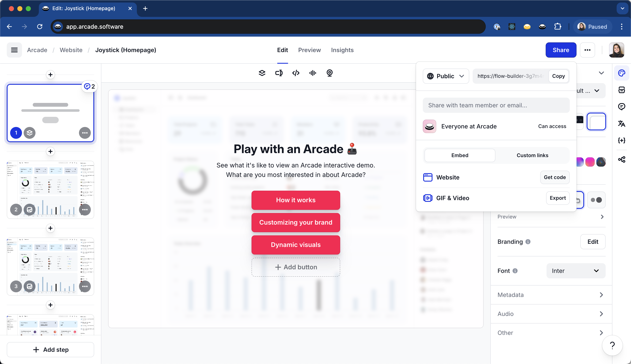Toggle Public access dropdown setting

pyautogui.click(x=444, y=76)
